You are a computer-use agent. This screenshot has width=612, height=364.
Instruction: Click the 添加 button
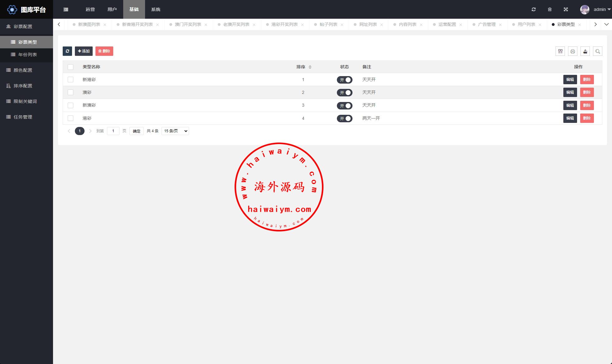84,51
